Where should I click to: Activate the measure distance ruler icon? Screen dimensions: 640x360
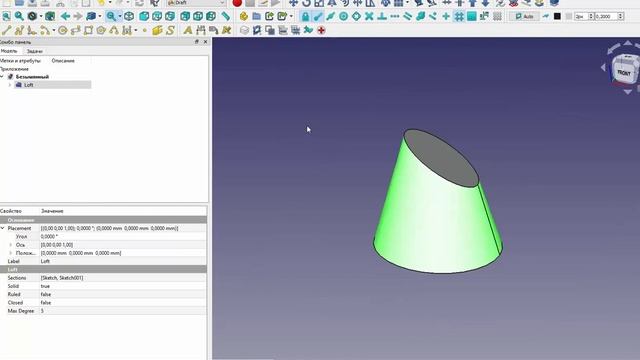click(x=225, y=16)
